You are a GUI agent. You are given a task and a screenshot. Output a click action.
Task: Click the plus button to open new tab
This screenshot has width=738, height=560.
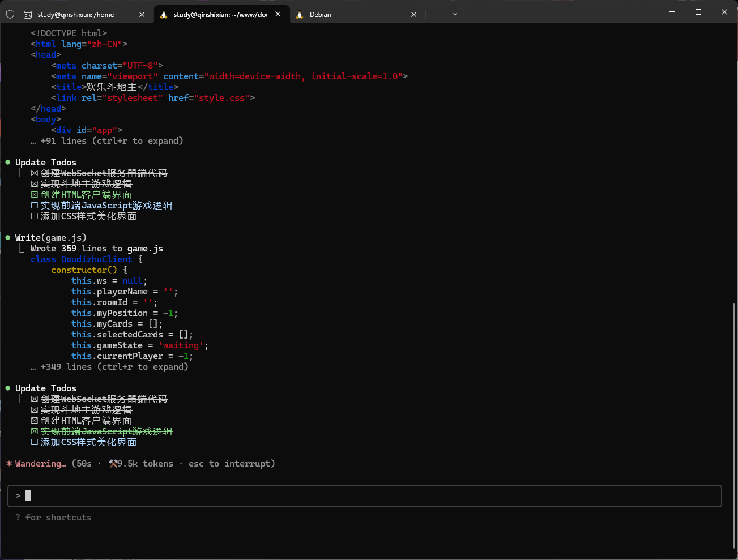pyautogui.click(x=438, y=14)
